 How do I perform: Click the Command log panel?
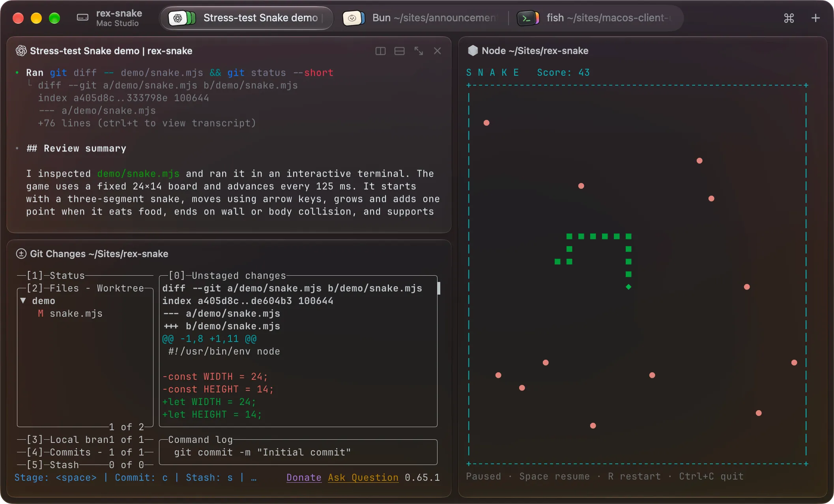pos(298,452)
